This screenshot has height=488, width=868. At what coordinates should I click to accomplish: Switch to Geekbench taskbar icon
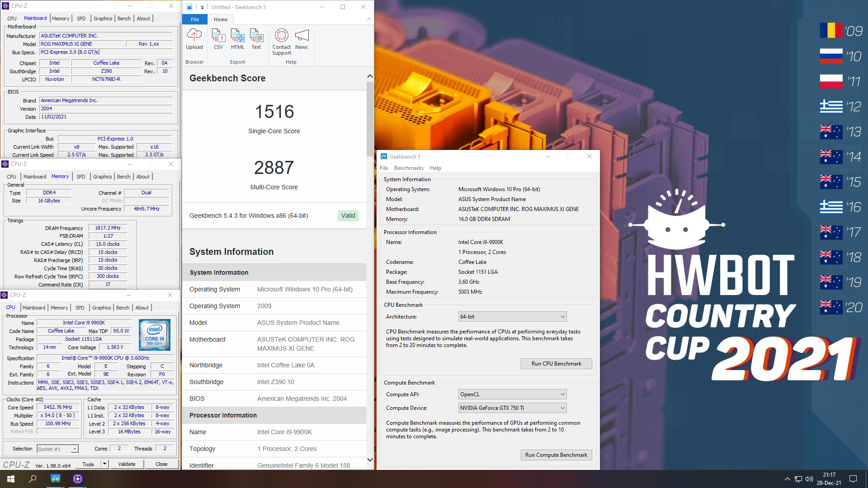point(56,479)
